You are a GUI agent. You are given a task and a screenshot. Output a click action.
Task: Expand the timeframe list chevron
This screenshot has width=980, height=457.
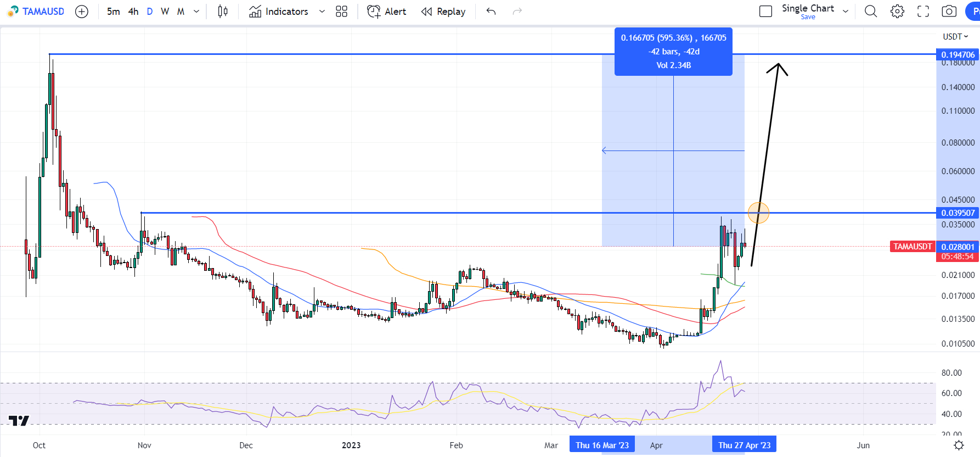pyautogui.click(x=196, y=12)
